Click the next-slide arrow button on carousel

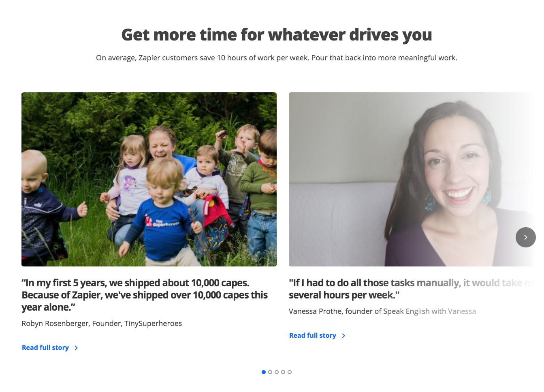[525, 237]
